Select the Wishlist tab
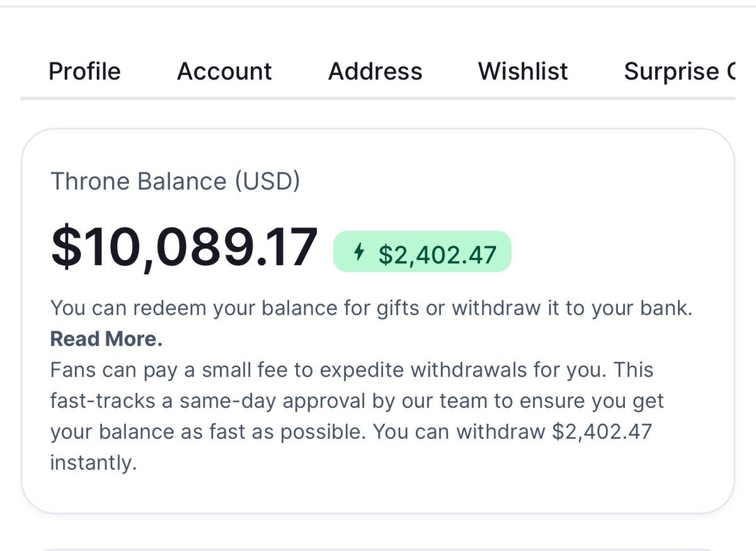The height and width of the screenshot is (551, 756). click(523, 71)
